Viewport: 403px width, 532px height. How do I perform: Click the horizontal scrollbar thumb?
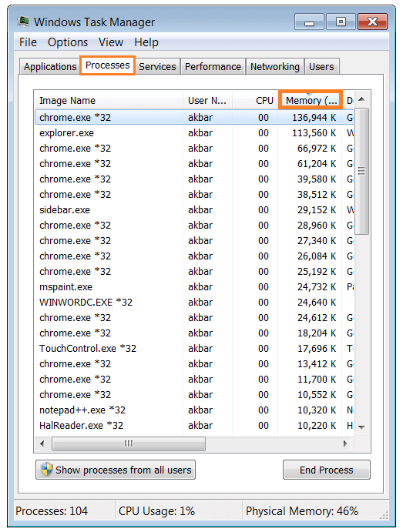click(x=129, y=443)
